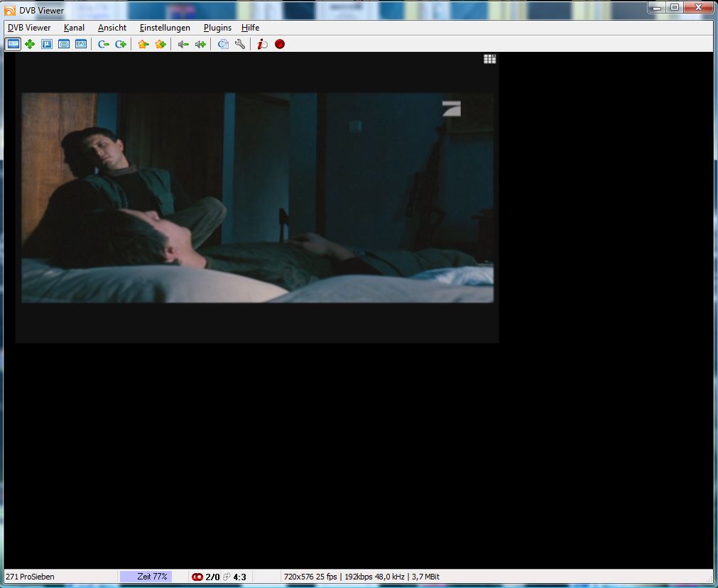
Task: Click the mosaic grid icon on video
Action: [x=489, y=59]
